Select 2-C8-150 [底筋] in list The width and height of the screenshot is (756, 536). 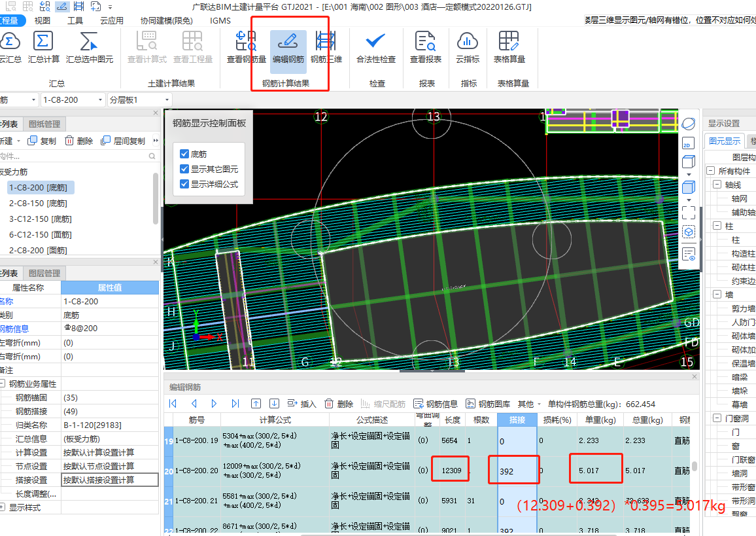38,203
